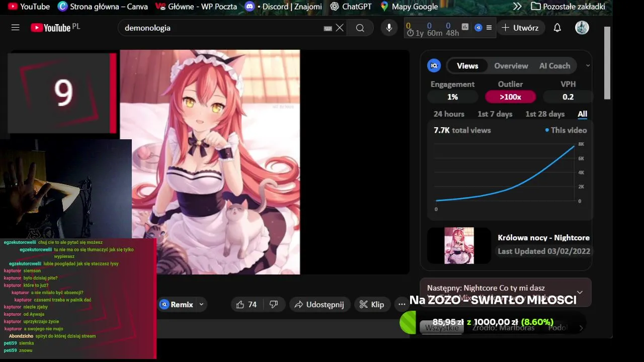The image size is (644, 362).
Task: Select the 24 hours range
Action: (449, 114)
